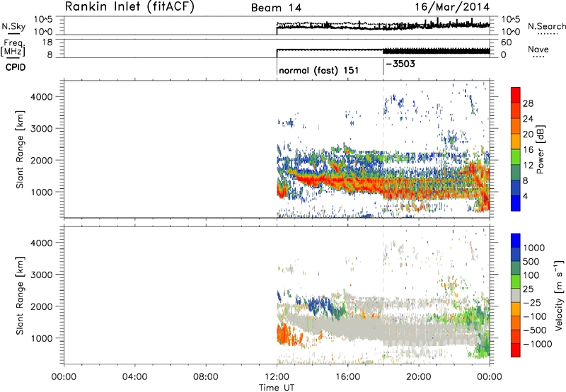Click the '-25' tick on the velocity colorbar
The height and width of the screenshot is (392, 566).
pyautogui.click(x=532, y=302)
